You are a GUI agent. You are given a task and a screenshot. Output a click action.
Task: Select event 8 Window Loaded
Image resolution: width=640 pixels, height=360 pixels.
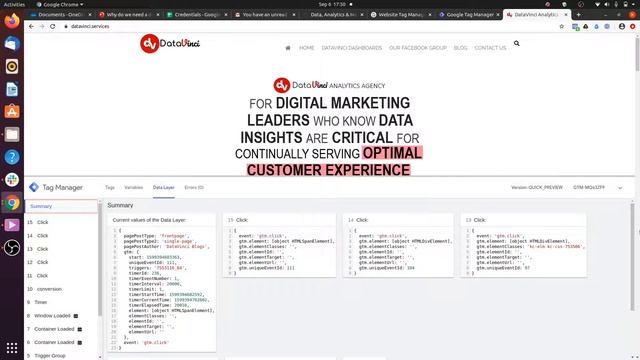coord(61,316)
